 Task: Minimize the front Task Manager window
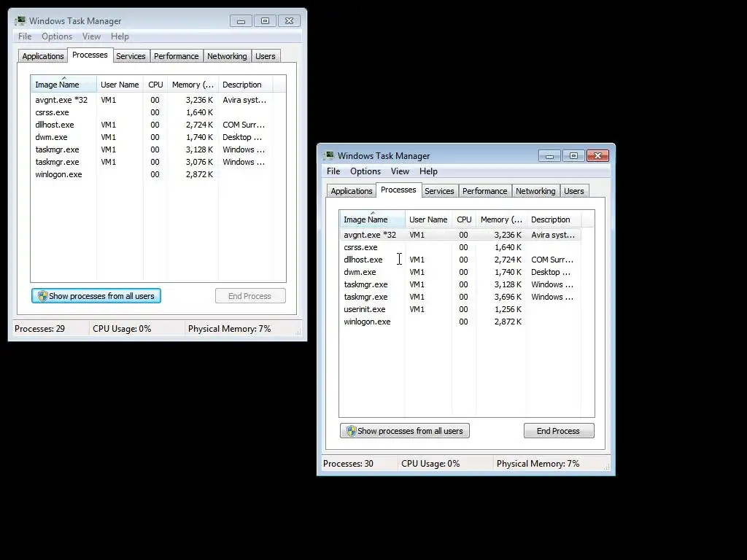coord(549,156)
